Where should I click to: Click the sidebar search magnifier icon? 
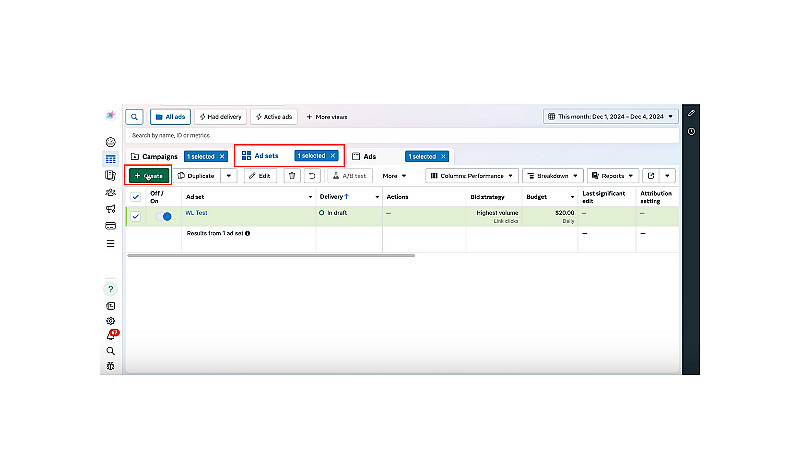click(x=111, y=351)
